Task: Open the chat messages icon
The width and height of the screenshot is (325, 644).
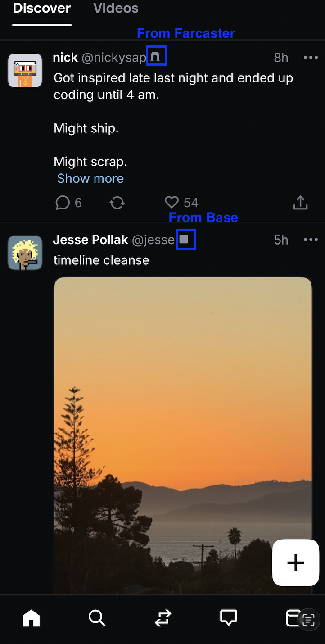Action: pos(228,618)
